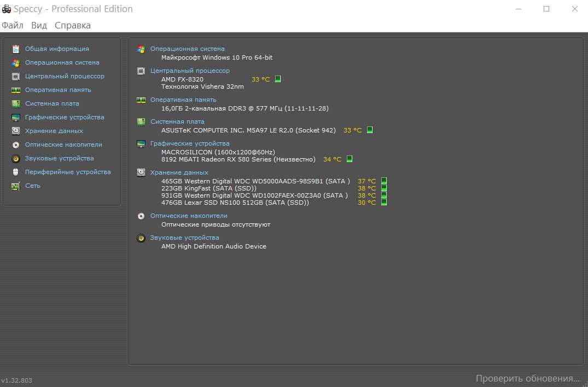Click the mouse peripherals icon in sidebar
This screenshot has width=588, height=387.
pyautogui.click(x=16, y=172)
